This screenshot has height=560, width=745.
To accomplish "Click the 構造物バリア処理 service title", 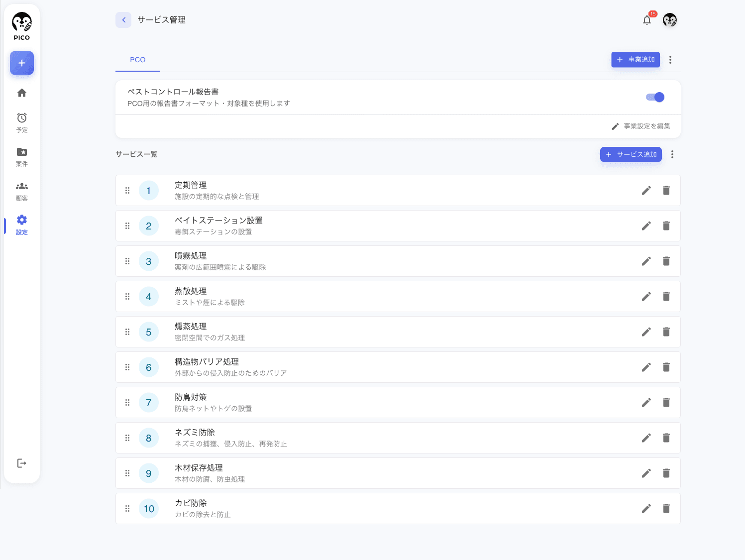I will [207, 362].
